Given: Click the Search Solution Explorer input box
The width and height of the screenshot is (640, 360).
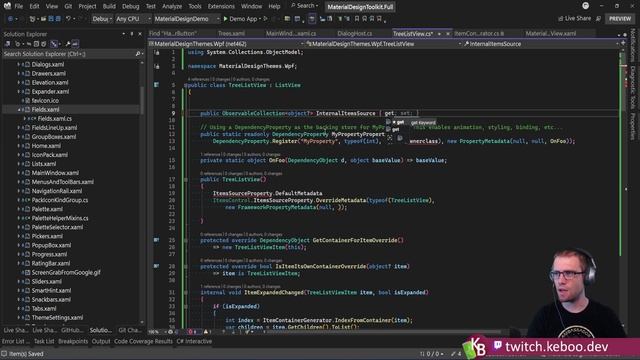Looking at the screenshot, I should click(69, 54).
